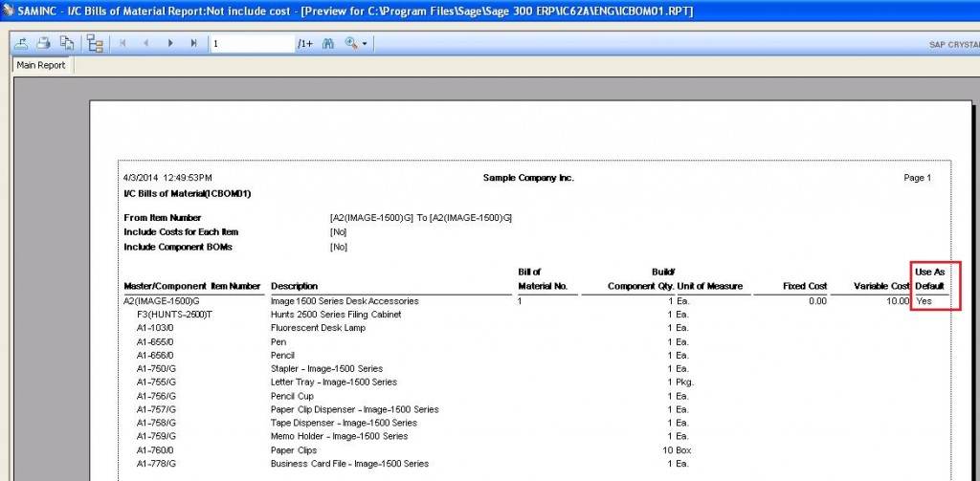
Task: Go to the previous page arrow
Action: (x=146, y=43)
